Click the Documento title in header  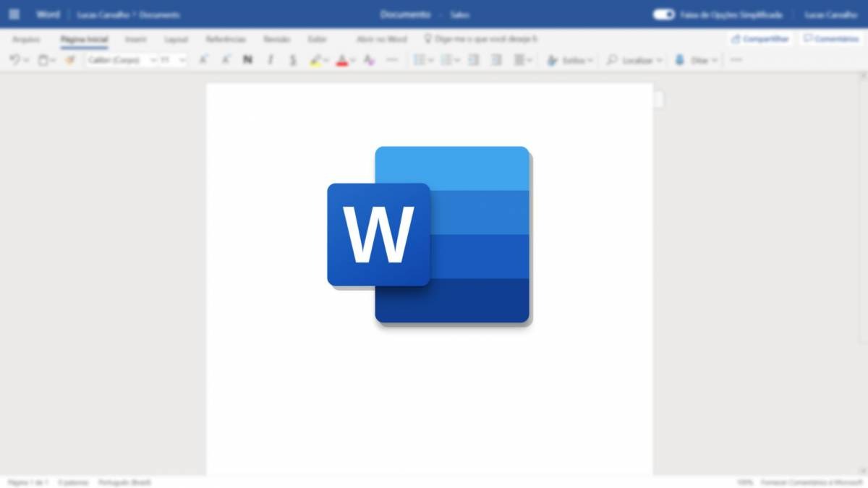[x=405, y=14]
